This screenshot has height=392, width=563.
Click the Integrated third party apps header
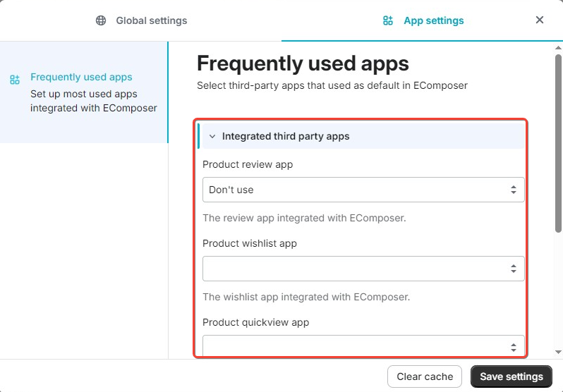pos(286,136)
